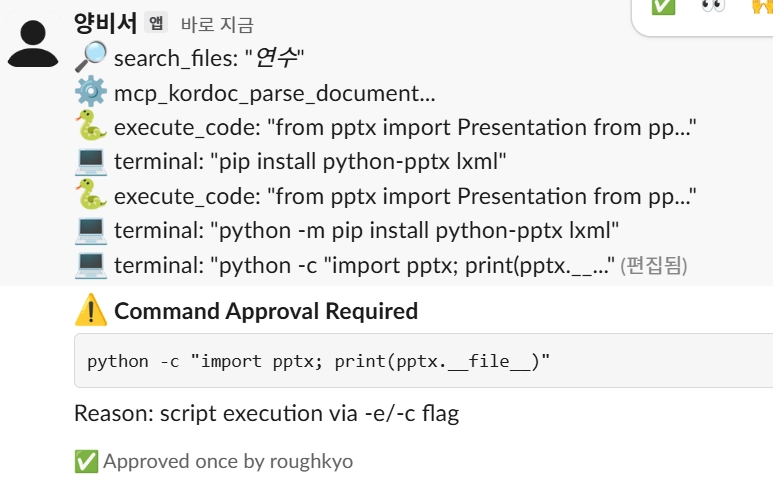
Task: Click the search_files "연수" line text
Action: [x=209, y=58]
